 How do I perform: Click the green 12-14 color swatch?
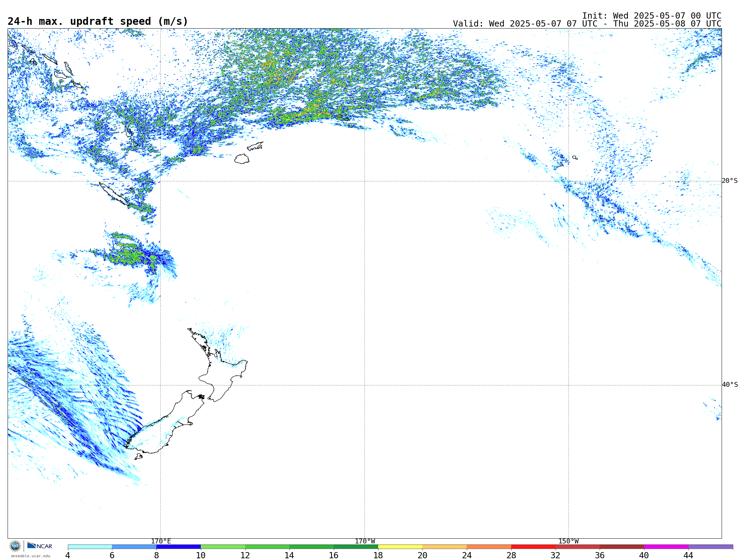tap(267, 547)
